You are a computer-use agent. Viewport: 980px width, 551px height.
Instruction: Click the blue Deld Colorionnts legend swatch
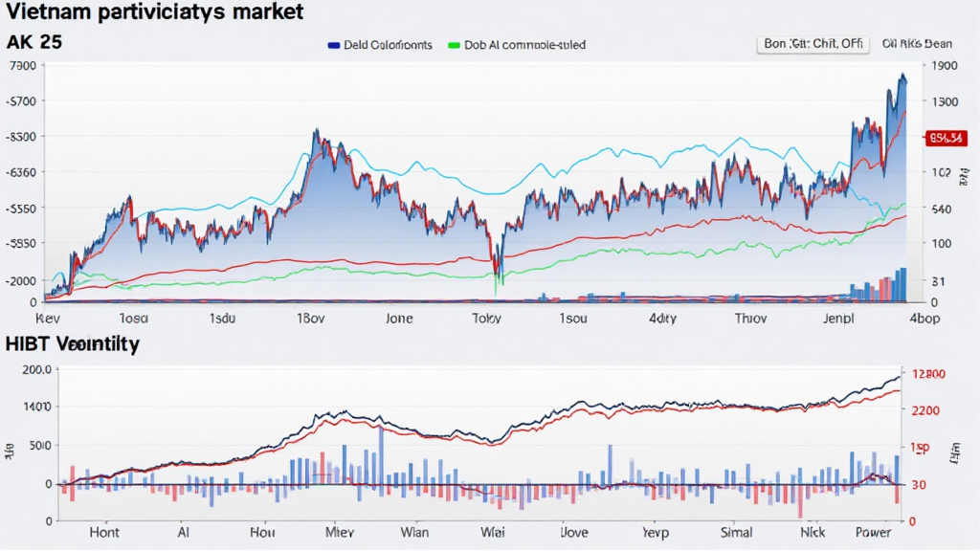pos(333,45)
